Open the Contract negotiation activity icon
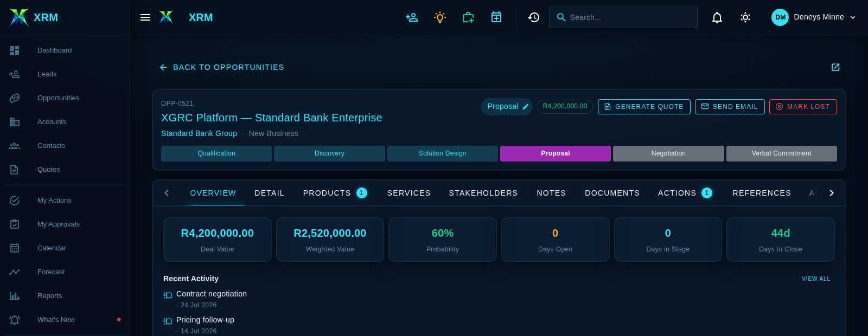 point(168,295)
